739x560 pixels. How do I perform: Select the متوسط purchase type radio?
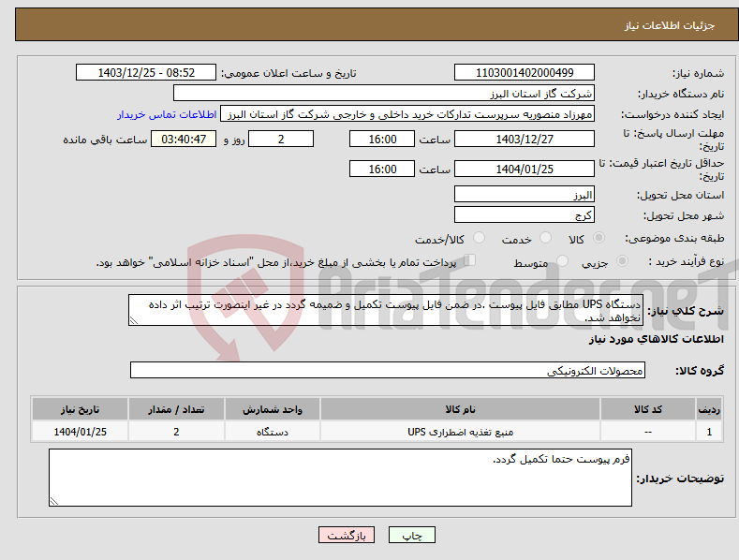point(562,260)
